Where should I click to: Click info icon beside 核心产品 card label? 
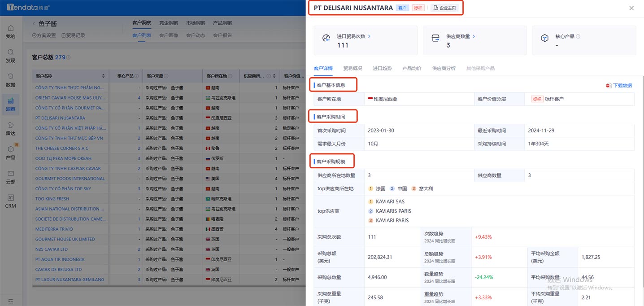pyautogui.click(x=578, y=36)
